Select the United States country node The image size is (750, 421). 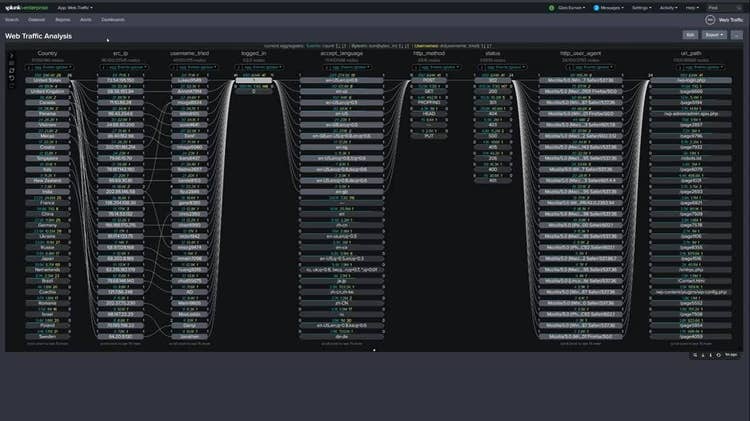coord(46,81)
